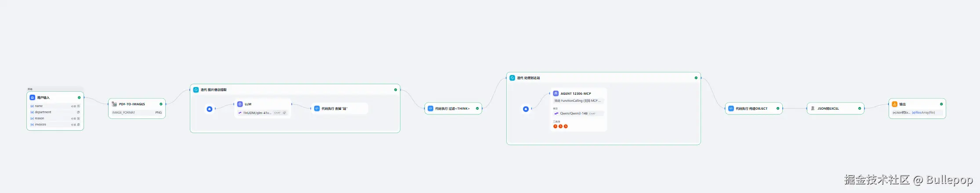Click the JSON转EXCEL node icon
Image resolution: width=980 pixels, height=193 pixels.
[813, 108]
